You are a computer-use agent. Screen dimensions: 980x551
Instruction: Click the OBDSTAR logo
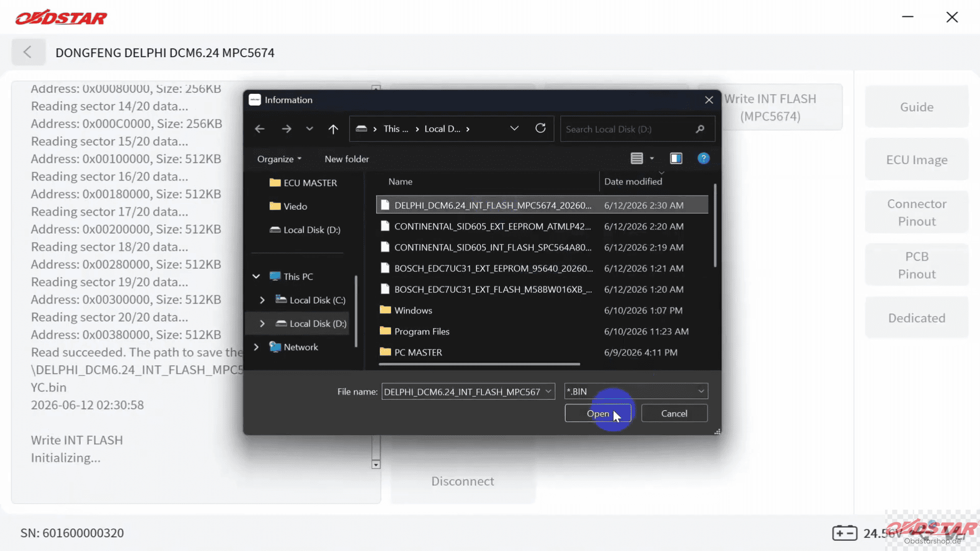[x=61, y=17]
